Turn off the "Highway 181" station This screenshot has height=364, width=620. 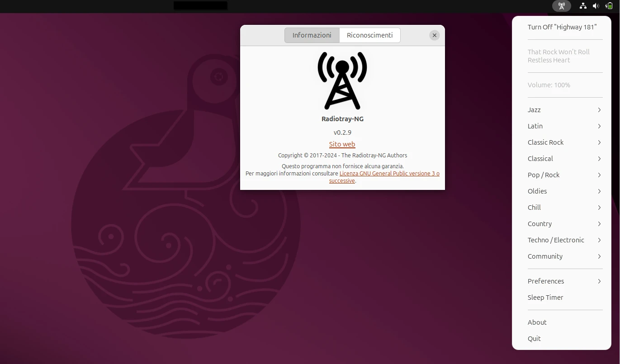[x=562, y=27]
